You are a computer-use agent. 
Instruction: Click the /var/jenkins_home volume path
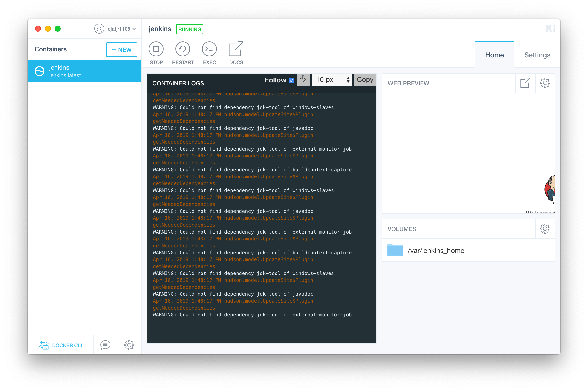[x=436, y=250]
